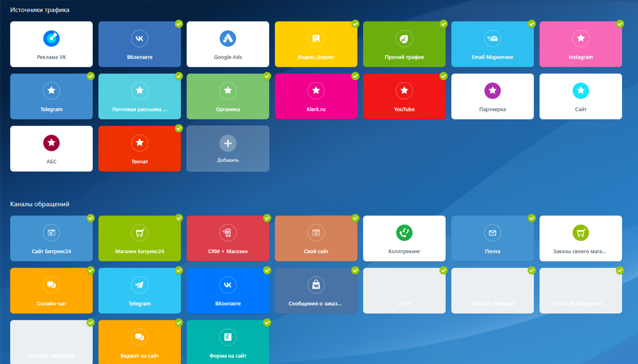Image resolution: width=638 pixels, height=364 pixels.
Task: Click the "Виджет на сайт" label text
Action: click(140, 356)
